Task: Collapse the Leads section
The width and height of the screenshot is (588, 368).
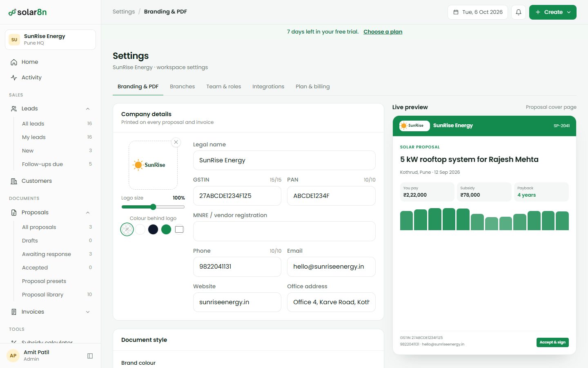Action: (x=88, y=109)
